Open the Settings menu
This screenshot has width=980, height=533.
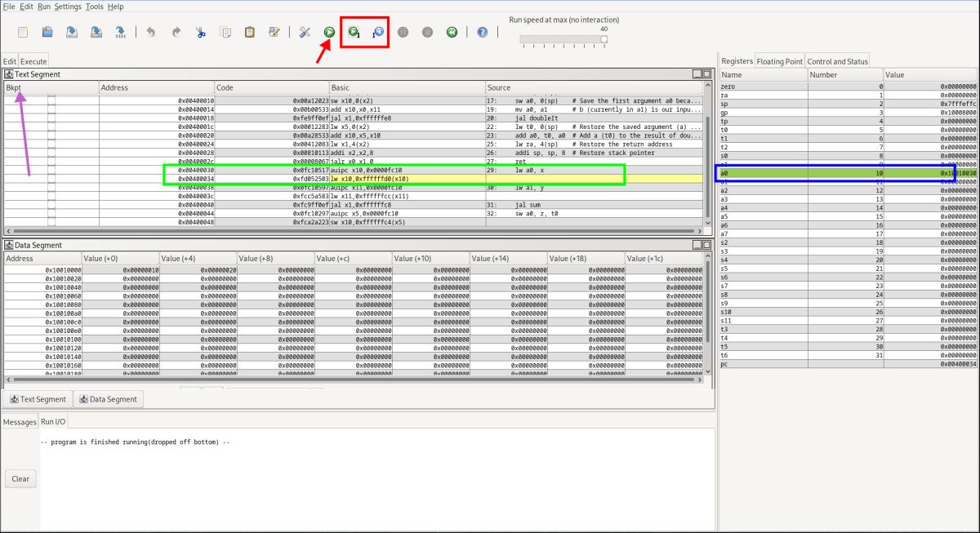tap(68, 6)
